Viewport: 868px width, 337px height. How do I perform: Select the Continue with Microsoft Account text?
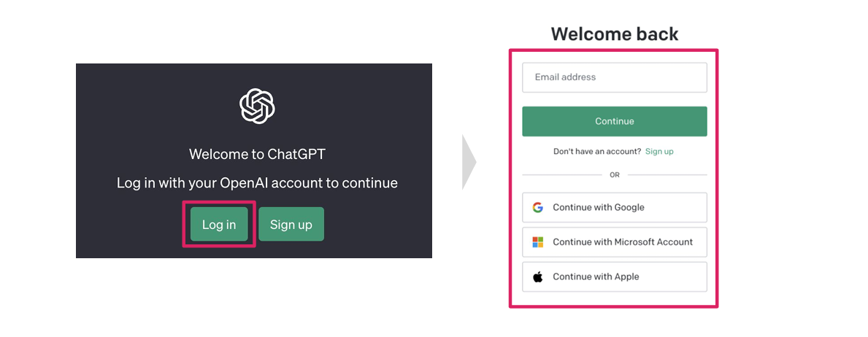point(623,242)
